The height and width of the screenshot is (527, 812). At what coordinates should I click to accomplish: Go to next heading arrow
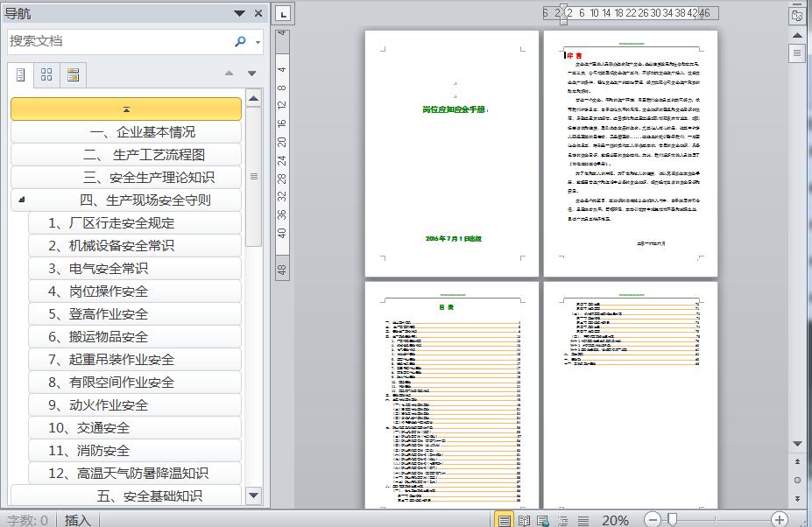[251, 74]
